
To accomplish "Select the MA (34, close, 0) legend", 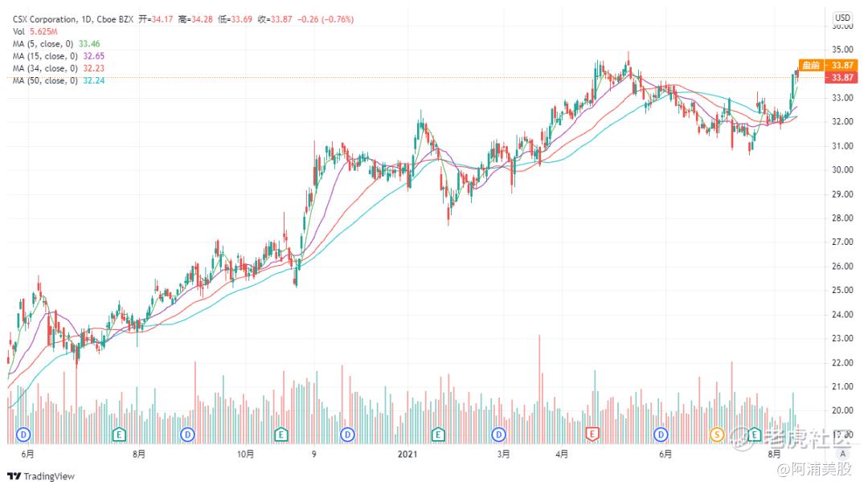I will coord(59,68).
